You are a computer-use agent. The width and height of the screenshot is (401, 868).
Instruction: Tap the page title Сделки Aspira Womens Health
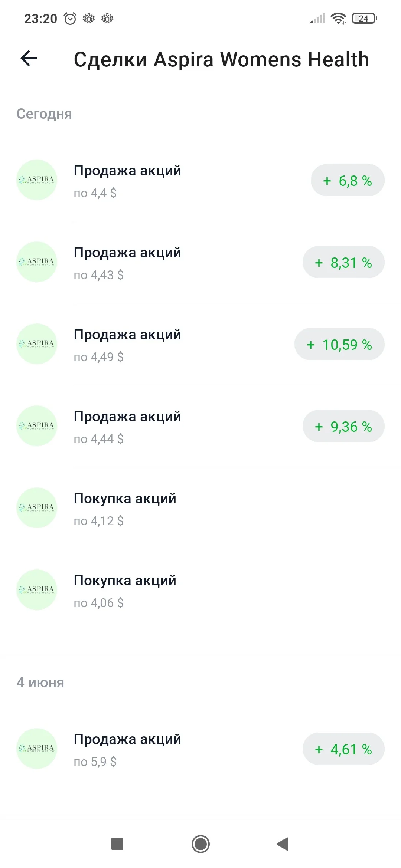221,59
